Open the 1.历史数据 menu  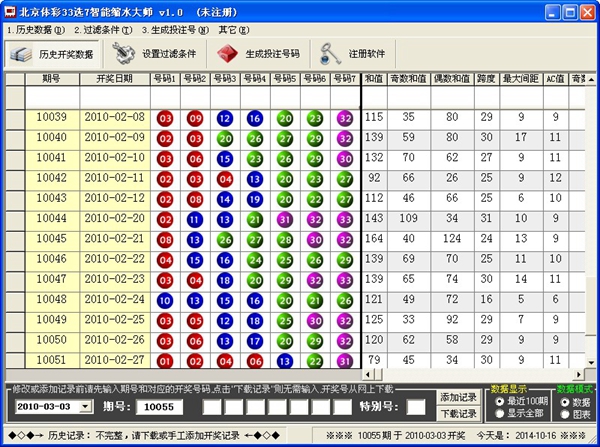click(x=36, y=30)
